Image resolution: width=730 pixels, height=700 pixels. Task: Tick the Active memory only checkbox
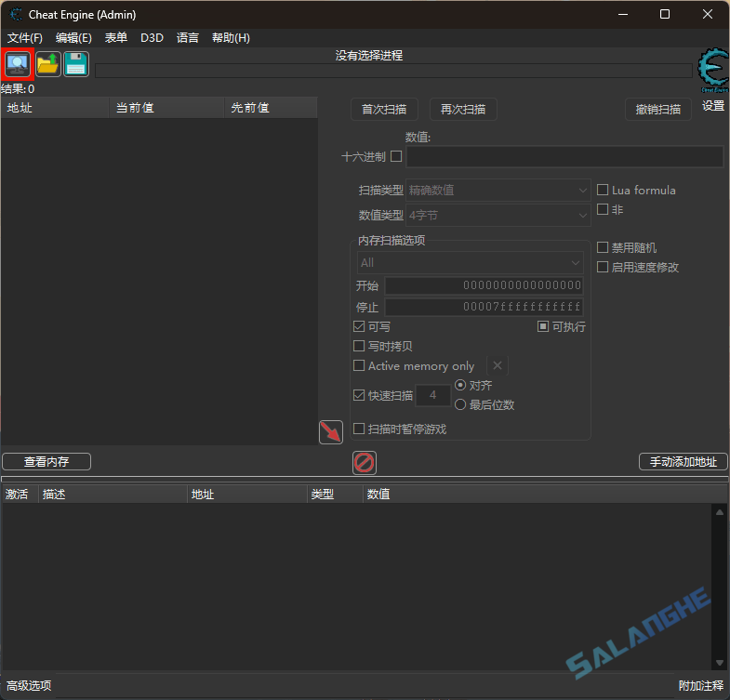pyautogui.click(x=359, y=366)
